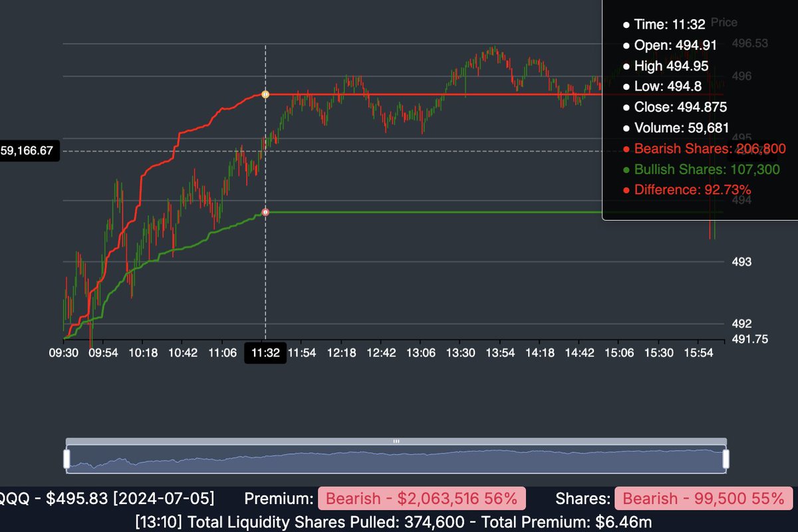The height and width of the screenshot is (532, 798).
Task: Click the 59,166.67 crosshair value label
Action: point(29,151)
